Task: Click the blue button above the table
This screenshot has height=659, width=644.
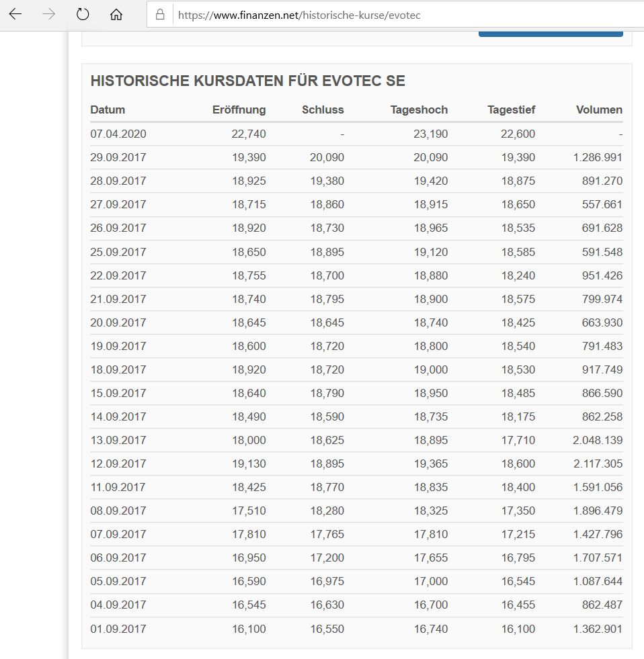Action: pyautogui.click(x=551, y=34)
